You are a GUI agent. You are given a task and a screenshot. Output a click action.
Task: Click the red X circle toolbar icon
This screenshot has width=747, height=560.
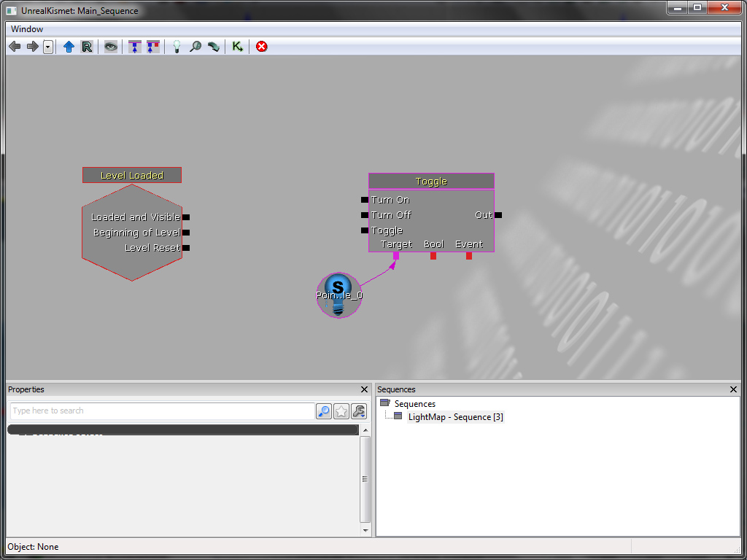(261, 47)
